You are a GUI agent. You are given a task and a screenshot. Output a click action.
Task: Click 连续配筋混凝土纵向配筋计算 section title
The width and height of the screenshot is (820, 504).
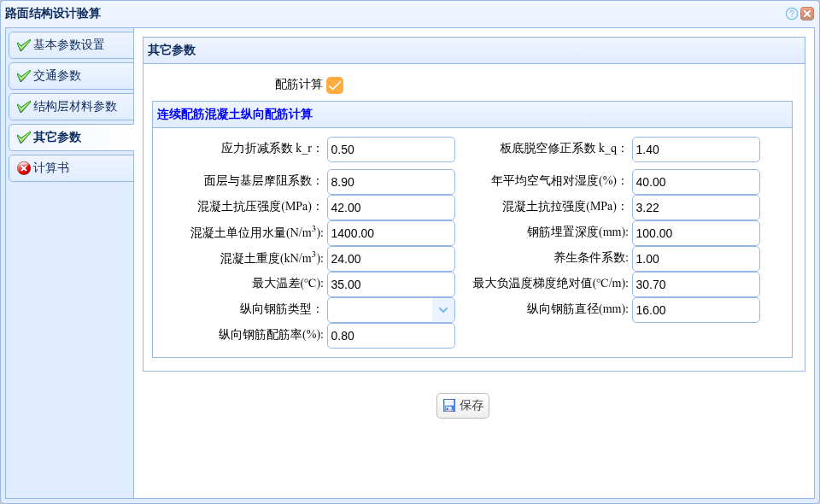click(235, 114)
